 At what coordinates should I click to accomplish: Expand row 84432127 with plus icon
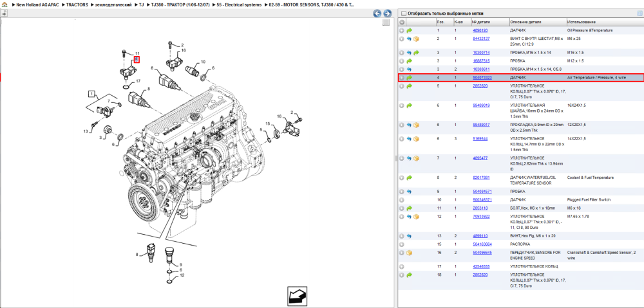(x=402, y=39)
